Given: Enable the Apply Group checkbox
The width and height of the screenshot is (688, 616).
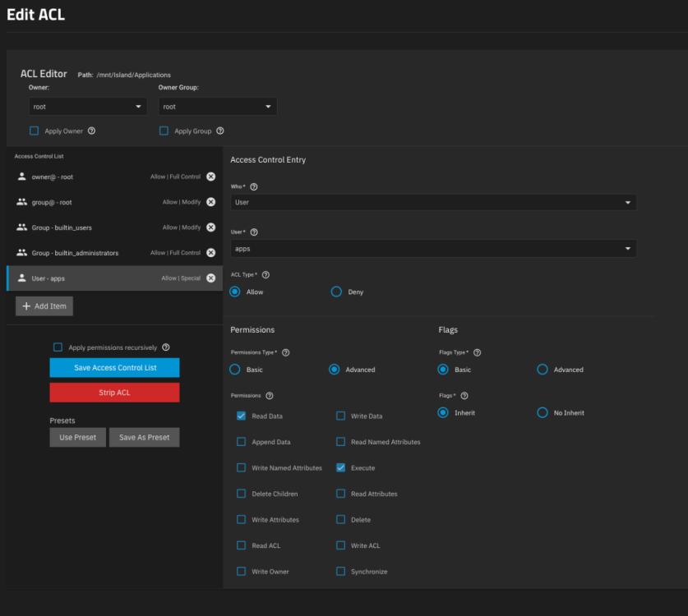Looking at the screenshot, I should (x=164, y=131).
